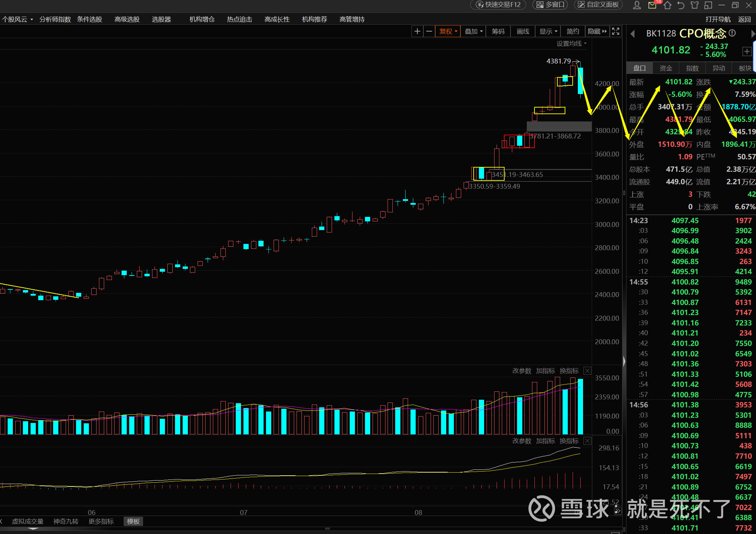Expand the 叠加 overlay dropdown

[474, 32]
